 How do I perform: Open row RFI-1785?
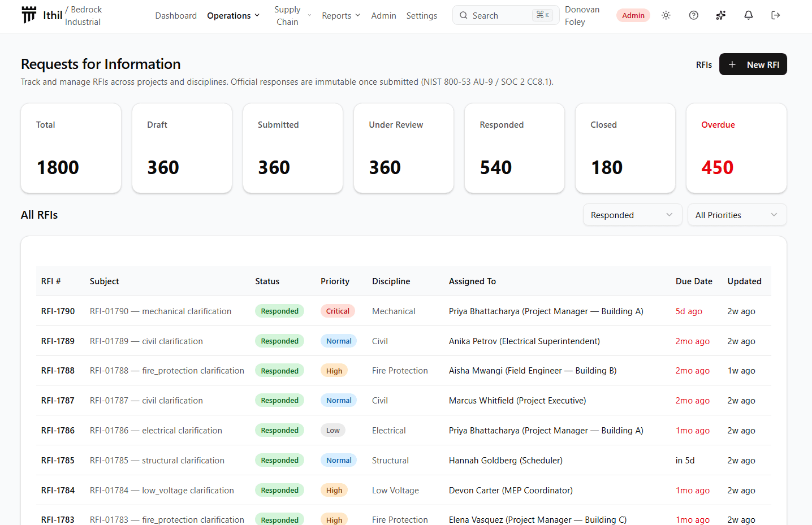click(404, 461)
